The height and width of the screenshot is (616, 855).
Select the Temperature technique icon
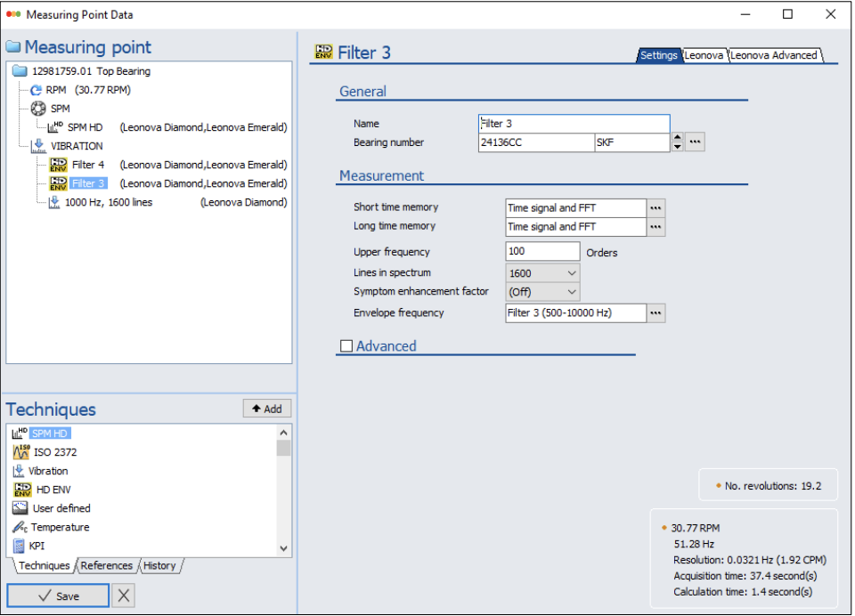click(x=20, y=527)
